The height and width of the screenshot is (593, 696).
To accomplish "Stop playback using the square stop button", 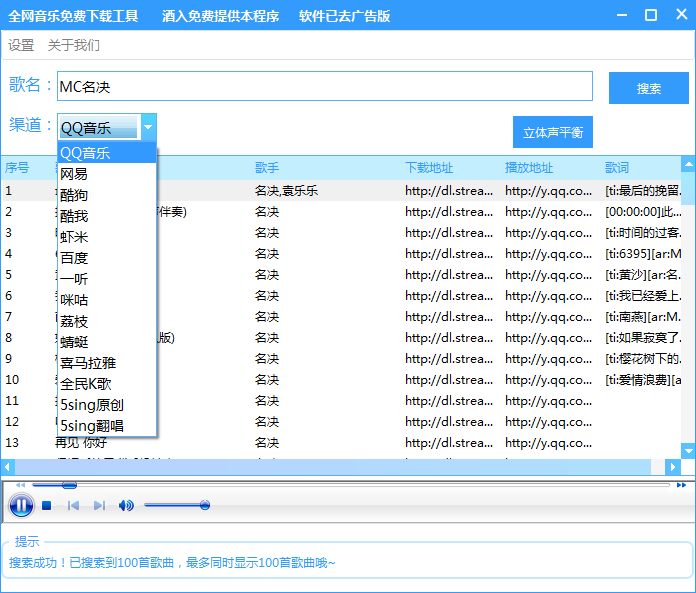I will click(47, 506).
